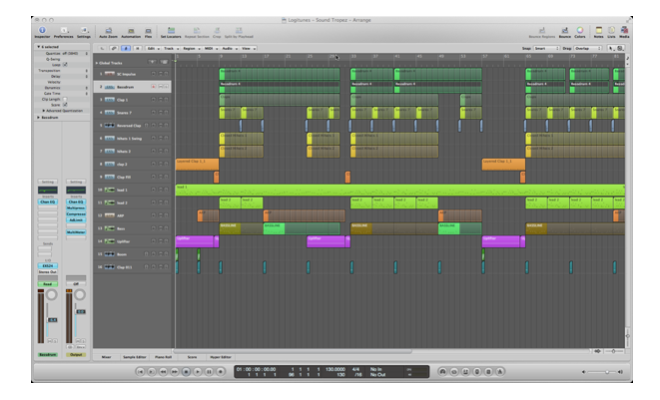The height and width of the screenshot is (400, 660).
Task: Click the left-click pointer tool menu
Action: [x=611, y=48]
